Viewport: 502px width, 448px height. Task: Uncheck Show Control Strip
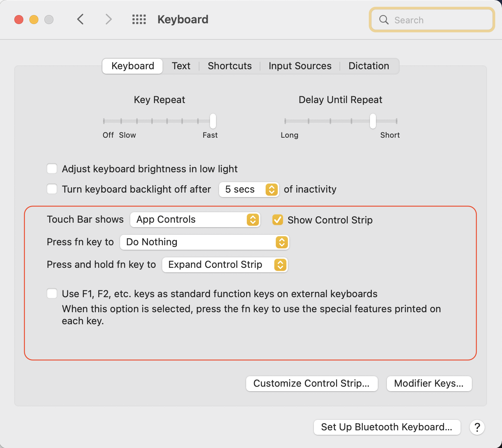[278, 220]
